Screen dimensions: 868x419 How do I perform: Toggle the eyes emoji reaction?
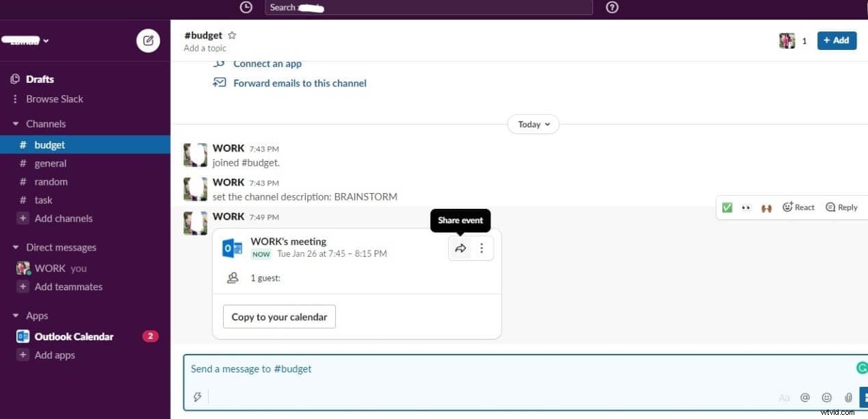[x=746, y=207]
